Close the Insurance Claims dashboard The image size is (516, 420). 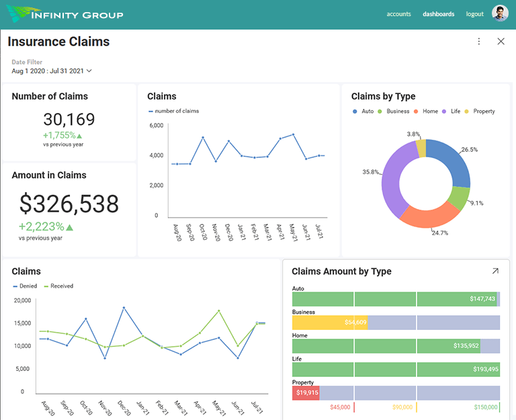tap(501, 42)
